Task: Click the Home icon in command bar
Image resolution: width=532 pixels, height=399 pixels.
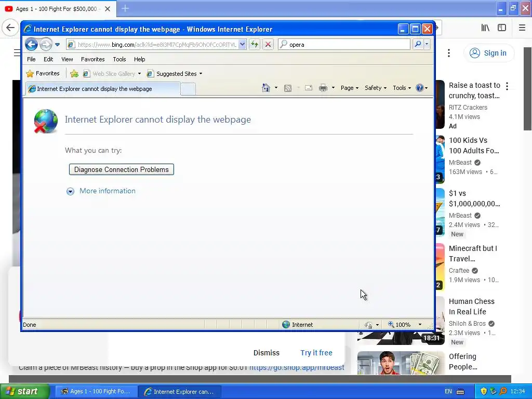Action: [x=265, y=88]
